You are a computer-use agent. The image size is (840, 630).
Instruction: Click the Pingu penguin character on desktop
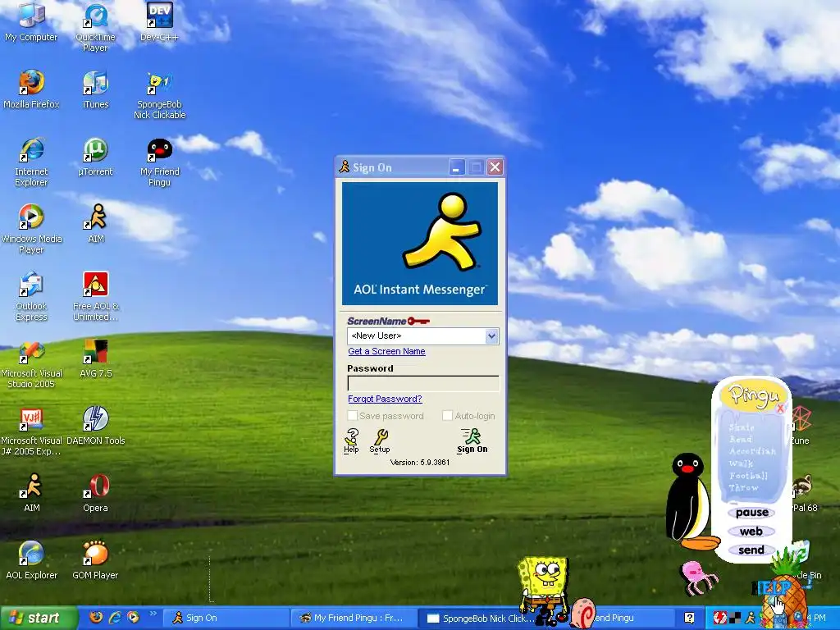(688, 501)
